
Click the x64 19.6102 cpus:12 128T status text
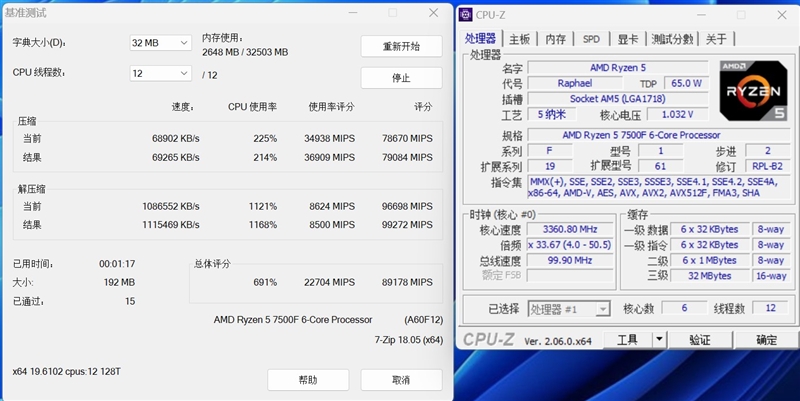tap(66, 372)
